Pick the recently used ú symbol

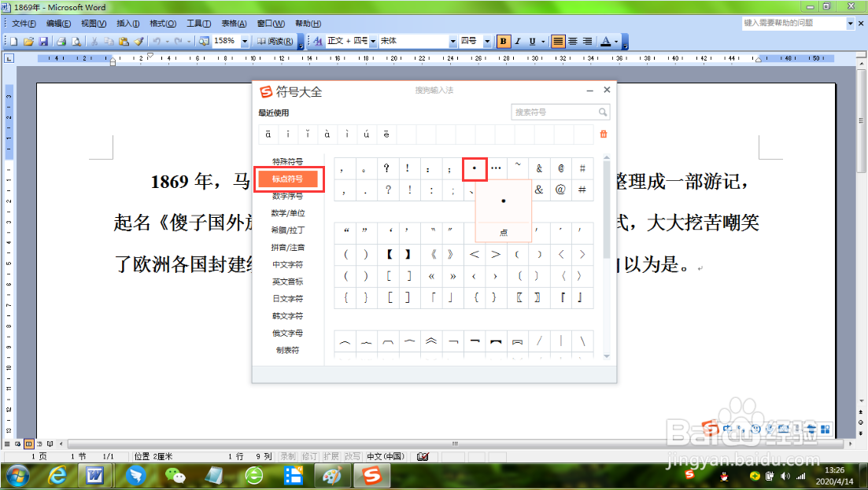click(x=367, y=134)
